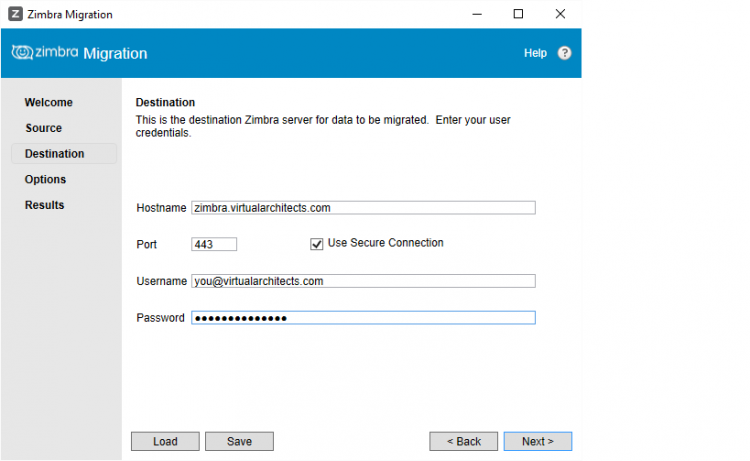
Task: Click the Hostname input field
Action: [364, 208]
